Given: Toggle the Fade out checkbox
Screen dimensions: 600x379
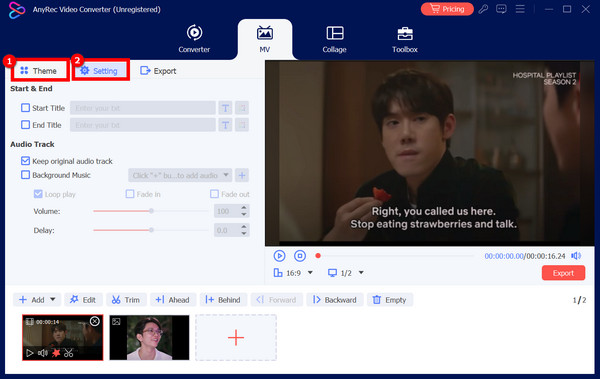Looking at the screenshot, I should (x=214, y=194).
